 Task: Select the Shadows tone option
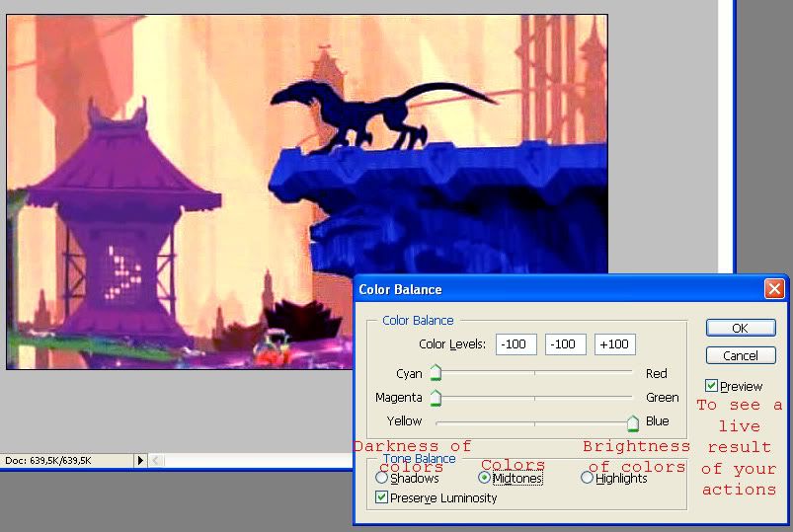(x=382, y=478)
